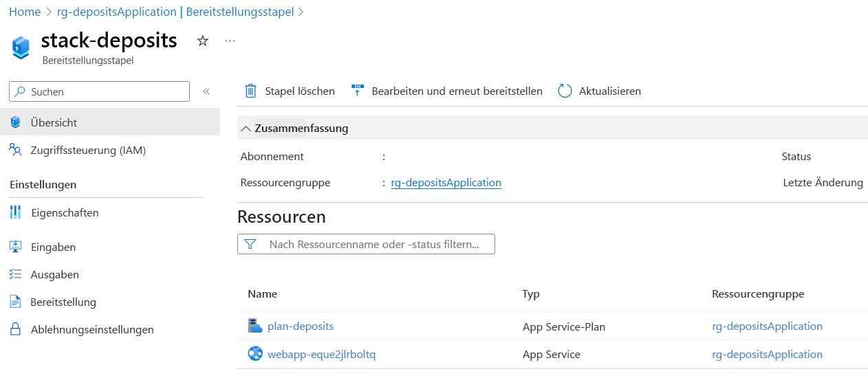This screenshot has width=868, height=378.
Task: Click the stack-deposits deployment stack icon
Action: [x=21, y=47]
